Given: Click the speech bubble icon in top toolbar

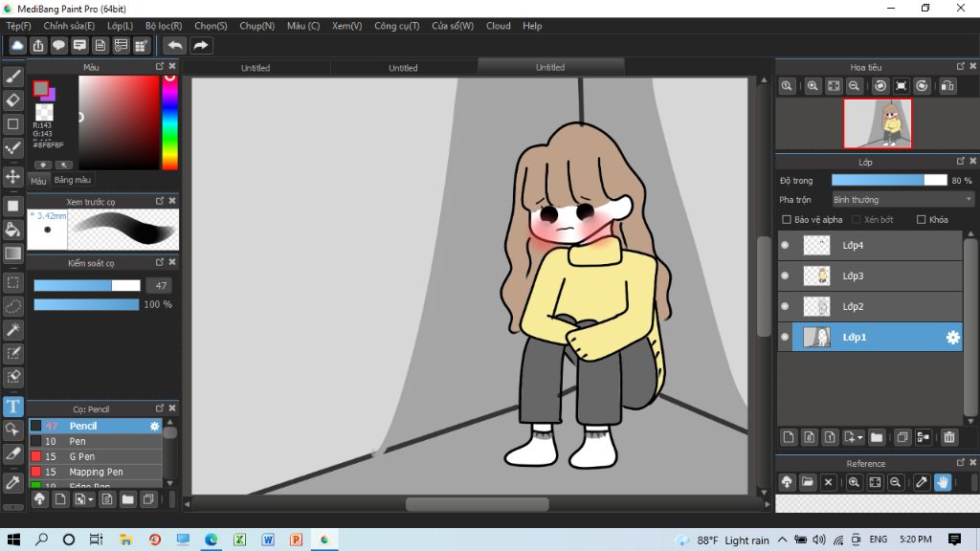Looking at the screenshot, I should tap(58, 46).
